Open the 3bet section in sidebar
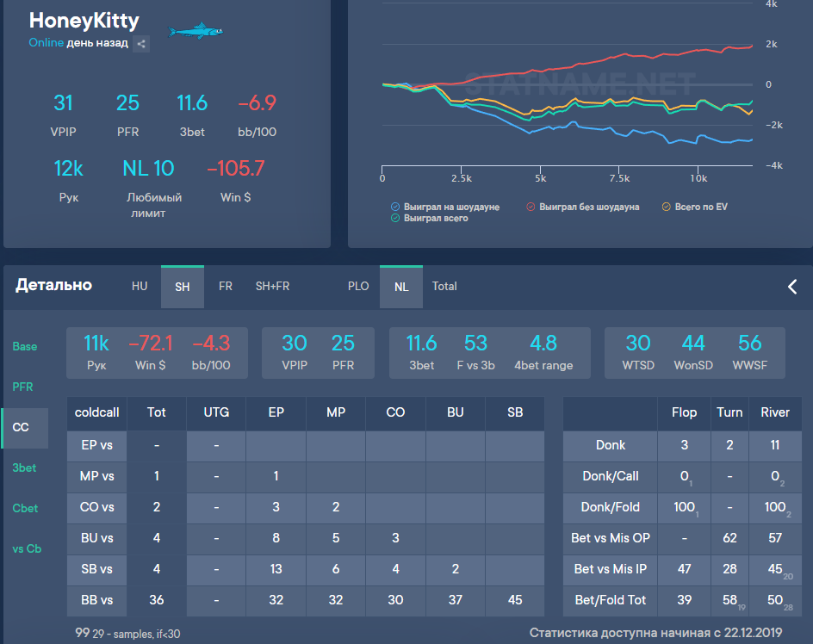 (24, 468)
